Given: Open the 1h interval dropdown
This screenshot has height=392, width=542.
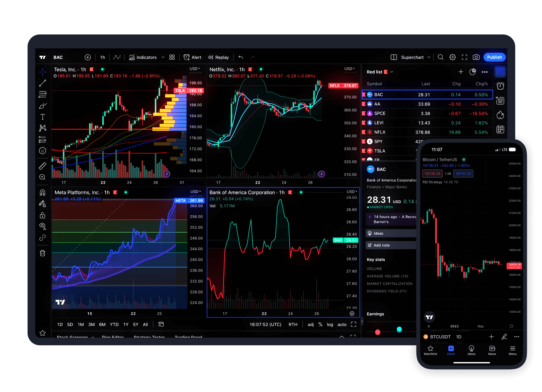Looking at the screenshot, I should click(102, 57).
